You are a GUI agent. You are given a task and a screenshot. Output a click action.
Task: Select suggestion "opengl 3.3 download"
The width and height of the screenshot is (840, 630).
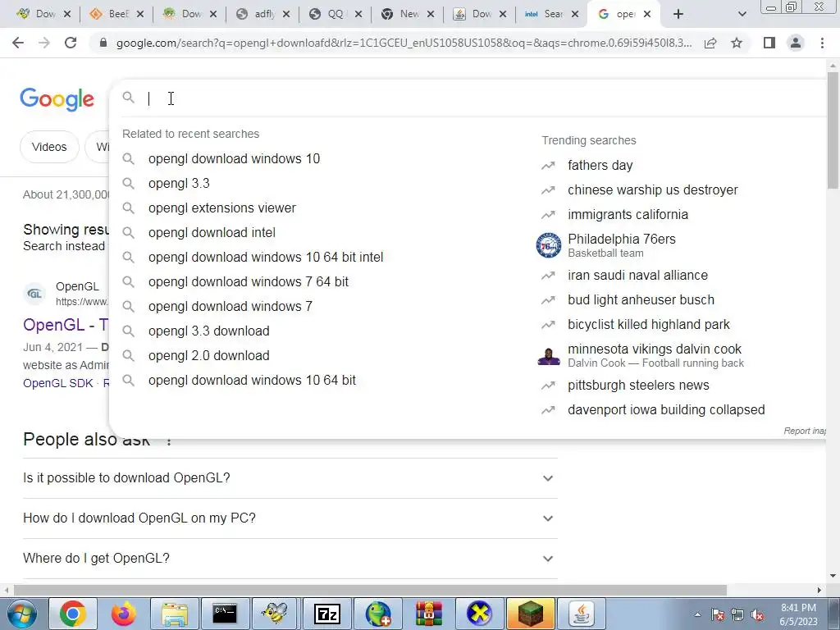pyautogui.click(x=208, y=331)
